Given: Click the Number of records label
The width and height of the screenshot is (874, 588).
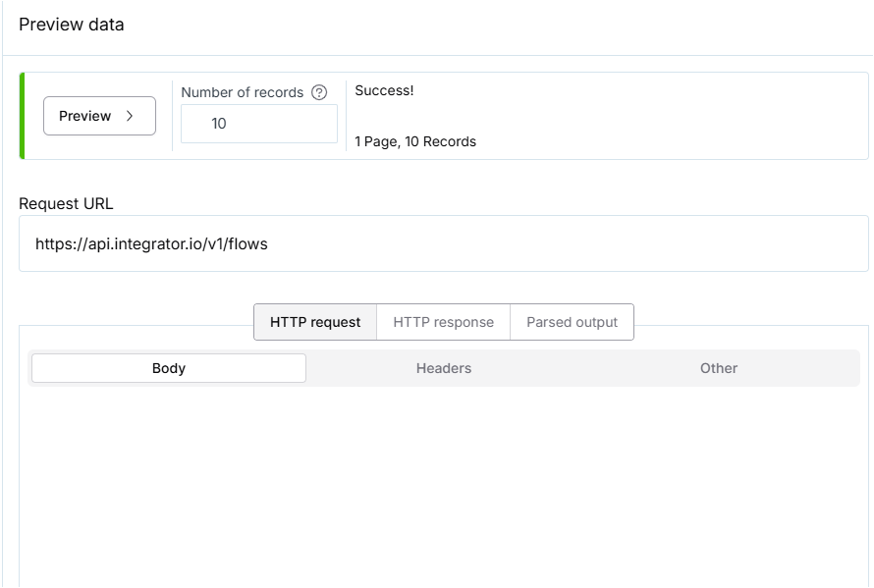Looking at the screenshot, I should 243,92.
